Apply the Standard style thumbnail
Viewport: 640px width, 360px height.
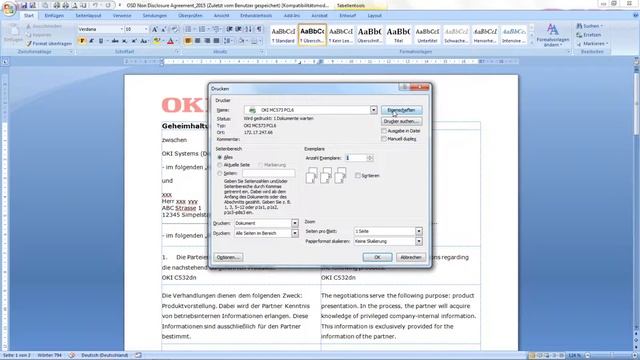[x=283, y=35]
